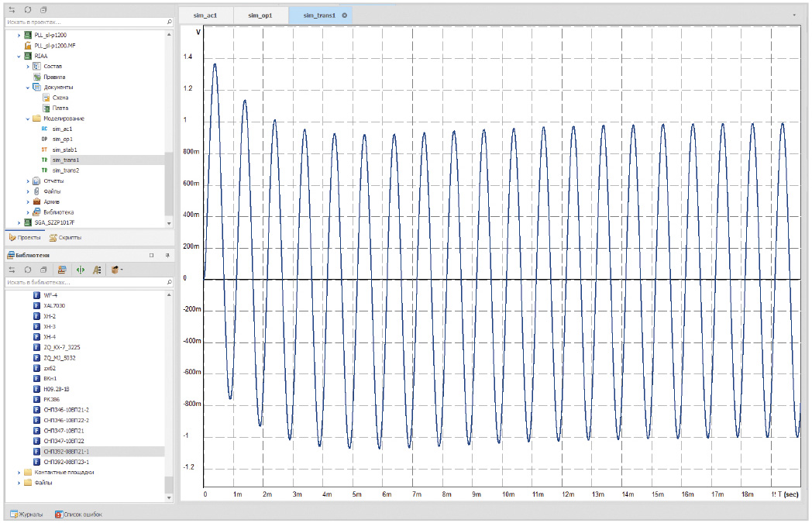
Task: Close the sim_trans1 tab
Action: pos(344,15)
